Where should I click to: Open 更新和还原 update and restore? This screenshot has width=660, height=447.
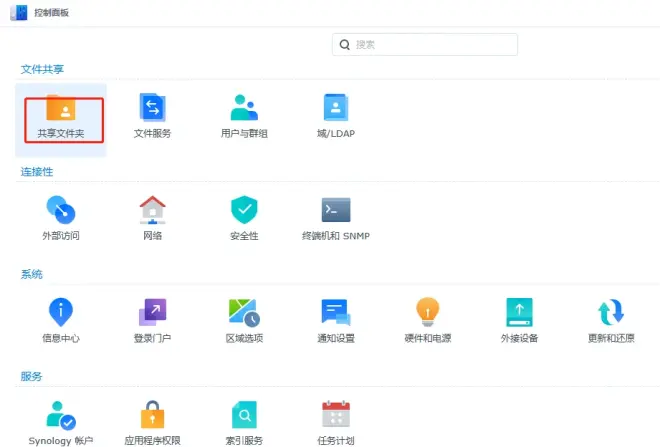611,312
